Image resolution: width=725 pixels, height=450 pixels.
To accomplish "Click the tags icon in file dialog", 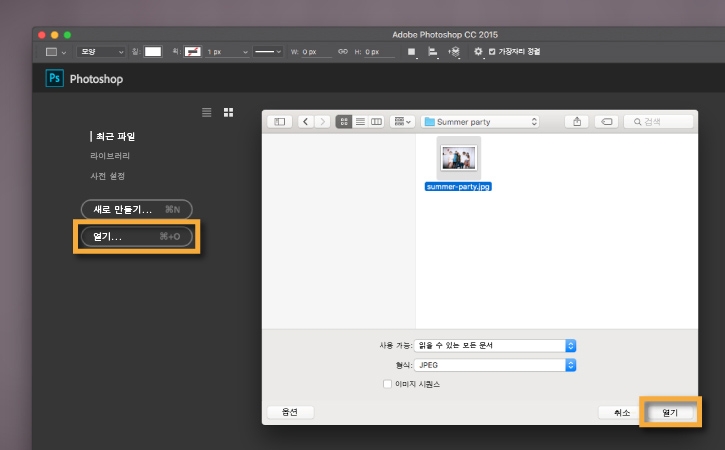I will click(x=606, y=121).
